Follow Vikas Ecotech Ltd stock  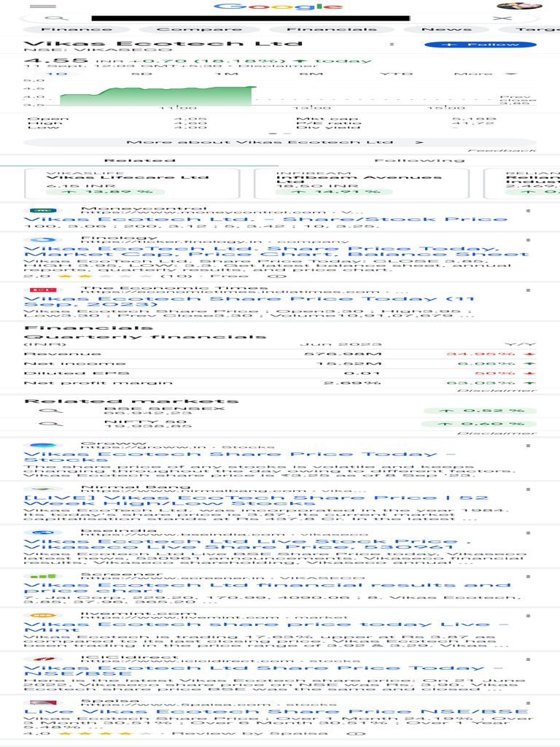pyautogui.click(x=481, y=44)
